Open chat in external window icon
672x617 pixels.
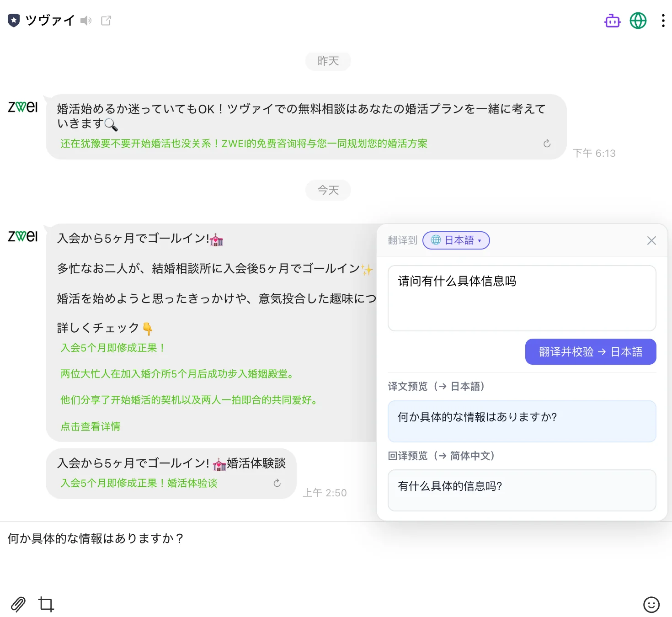[x=106, y=21]
